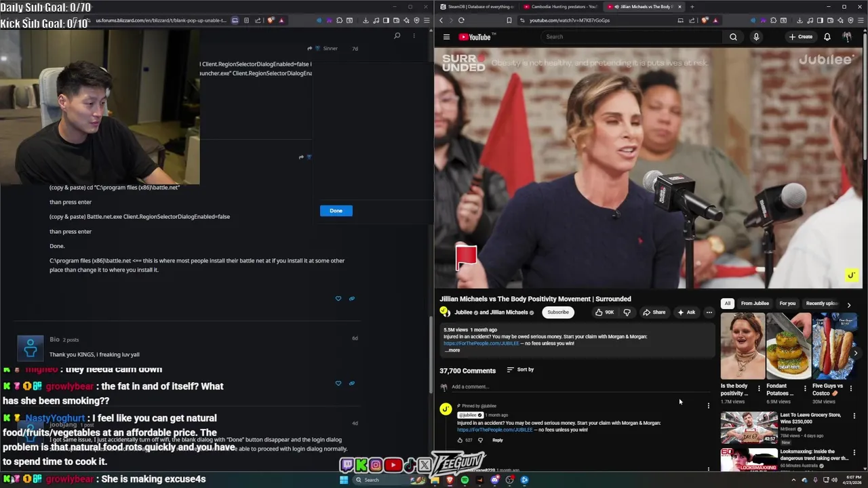The height and width of the screenshot is (488, 868).
Task: Like the post above Bio's reply
Action: [x=338, y=298]
